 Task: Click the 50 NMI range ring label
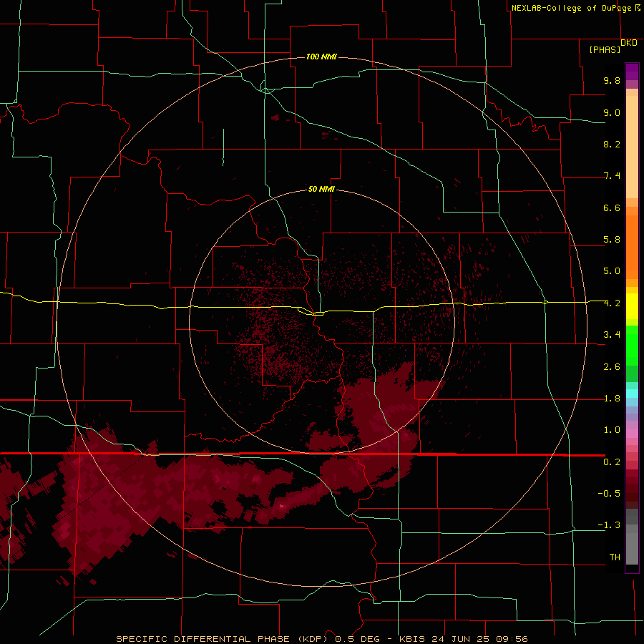click(321, 189)
